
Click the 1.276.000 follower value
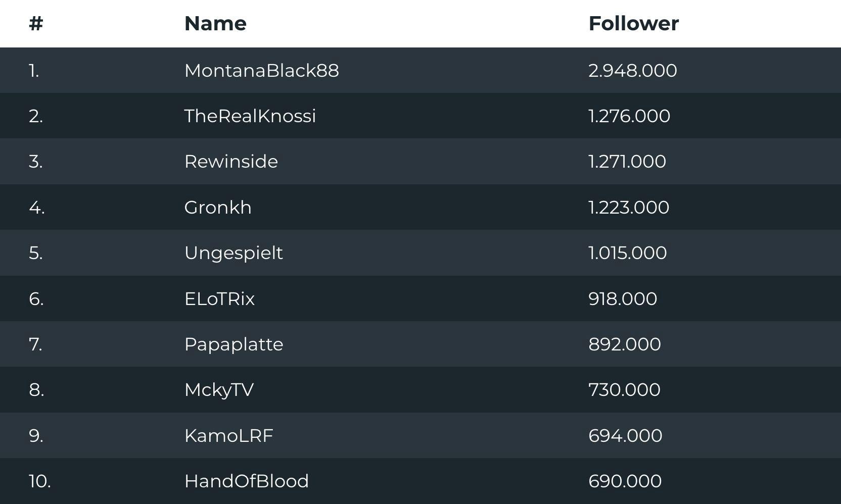629,116
